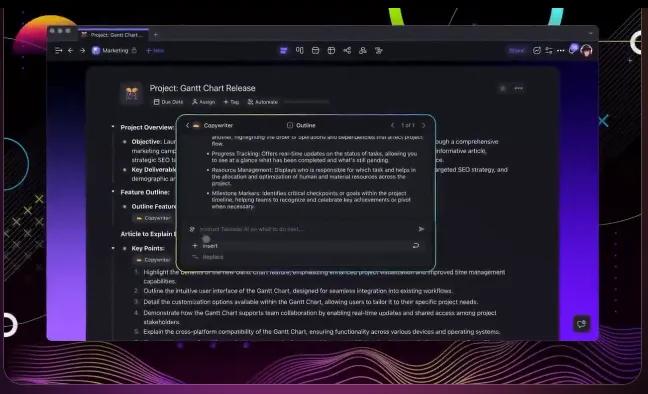The height and width of the screenshot is (394, 648).
Task: Open the notifications bell
Action: pyautogui.click(x=573, y=50)
